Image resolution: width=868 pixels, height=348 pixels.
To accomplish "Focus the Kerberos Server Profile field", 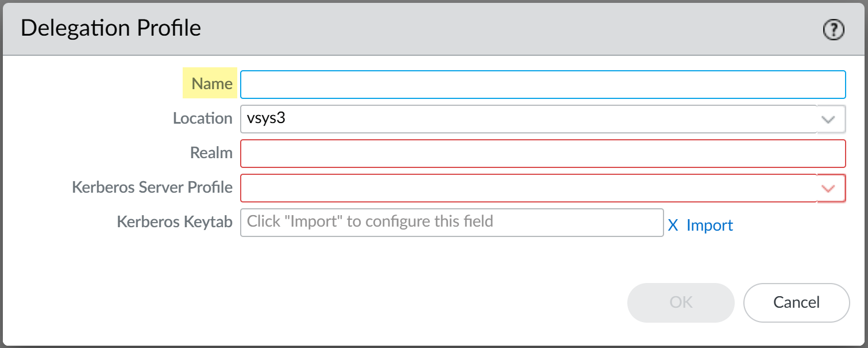I will point(527,188).
